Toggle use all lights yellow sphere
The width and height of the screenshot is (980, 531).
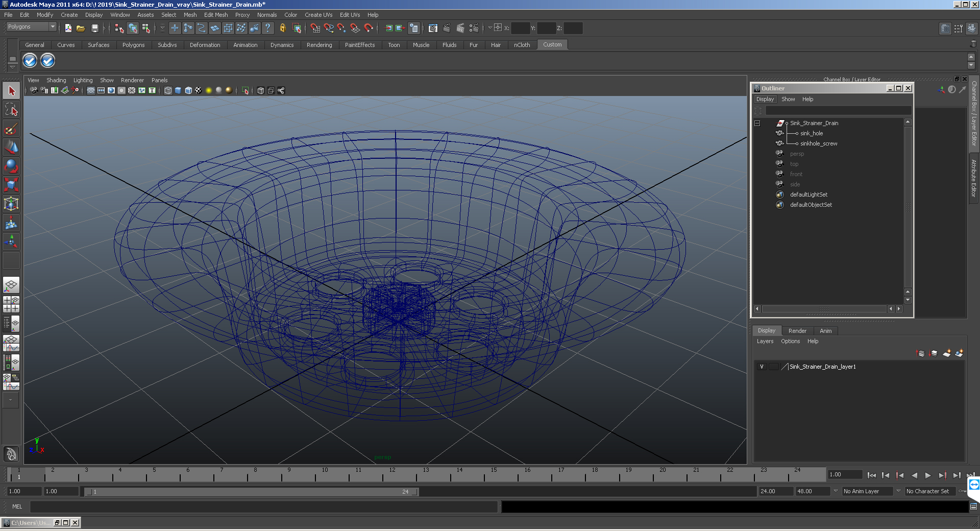[x=209, y=90]
